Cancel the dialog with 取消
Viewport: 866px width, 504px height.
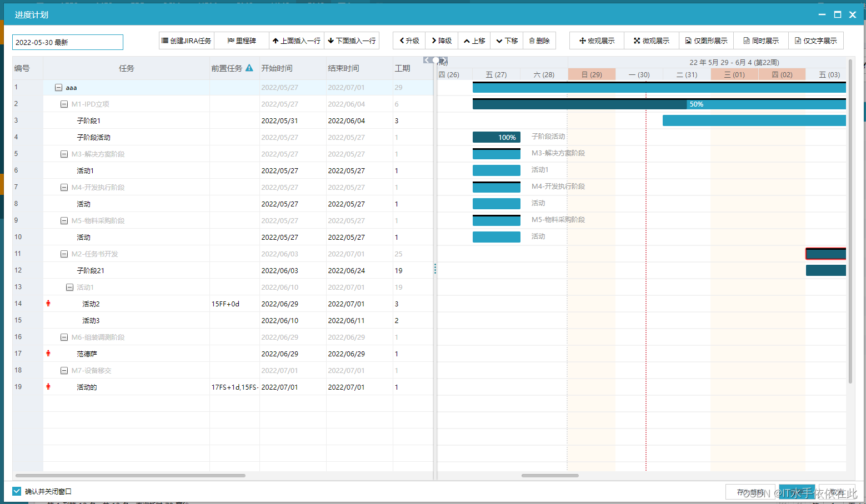click(837, 492)
